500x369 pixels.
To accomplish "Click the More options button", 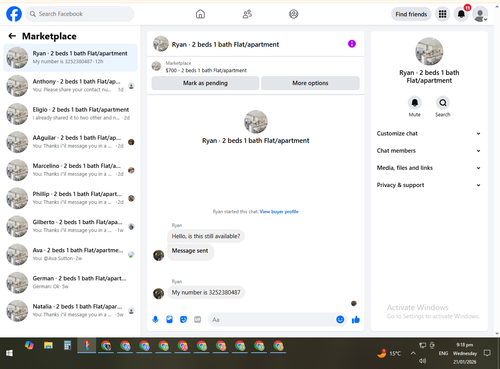I will (310, 83).
